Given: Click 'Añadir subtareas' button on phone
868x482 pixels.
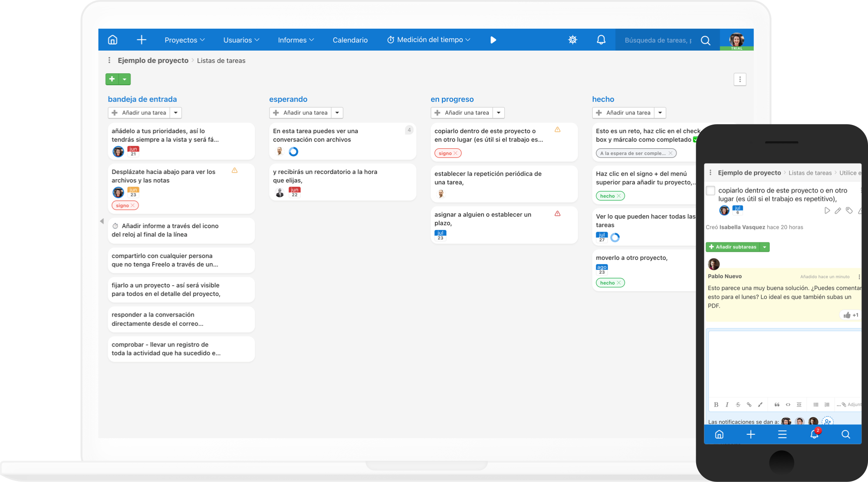Looking at the screenshot, I should (733, 247).
